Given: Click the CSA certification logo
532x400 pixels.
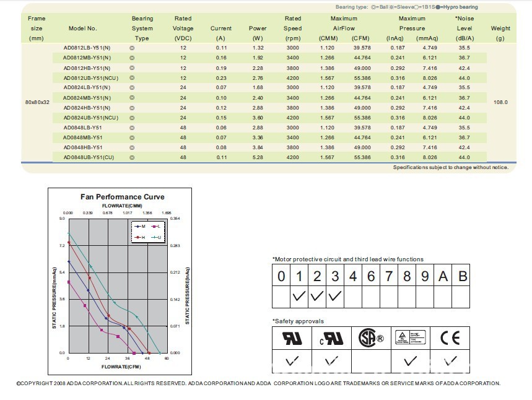Looking at the screenshot, I should point(370,338).
